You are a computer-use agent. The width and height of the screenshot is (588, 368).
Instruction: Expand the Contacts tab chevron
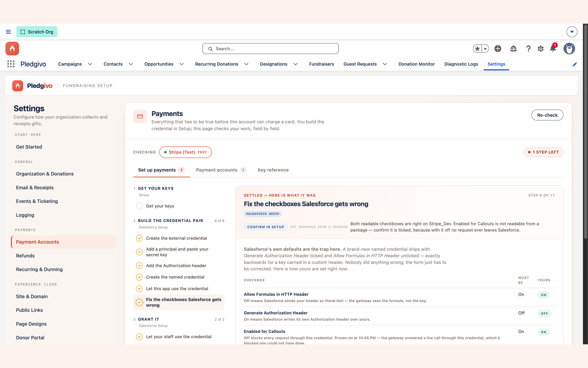[x=131, y=64]
